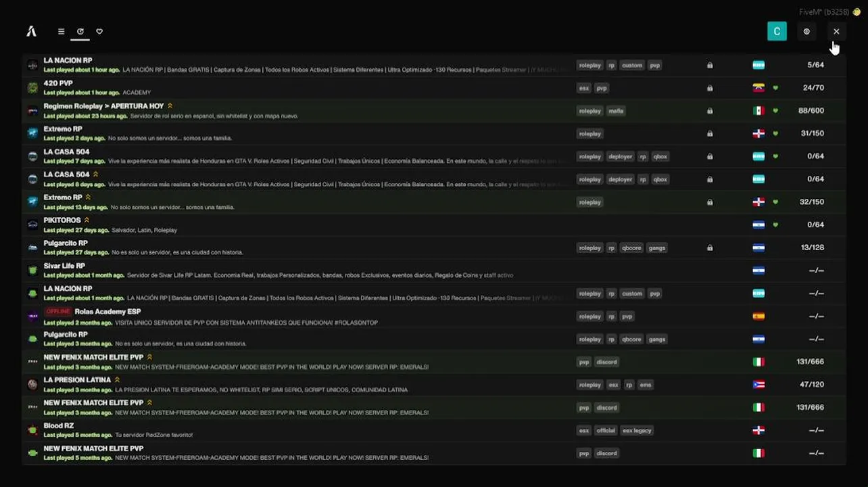This screenshot has width=868, height=487.
Task: Click the '5/64' player count
Action: pyautogui.click(x=815, y=65)
